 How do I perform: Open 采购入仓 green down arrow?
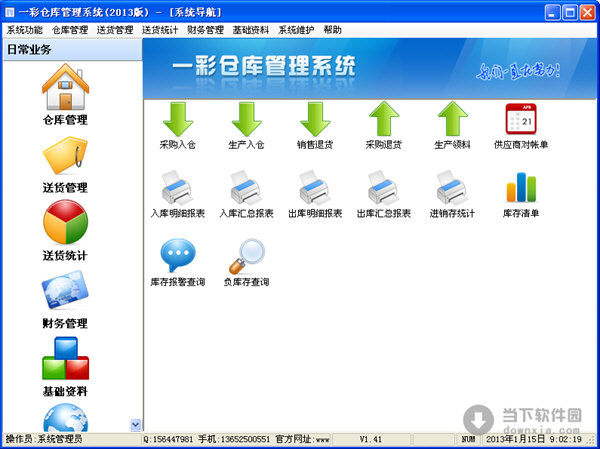click(178, 119)
